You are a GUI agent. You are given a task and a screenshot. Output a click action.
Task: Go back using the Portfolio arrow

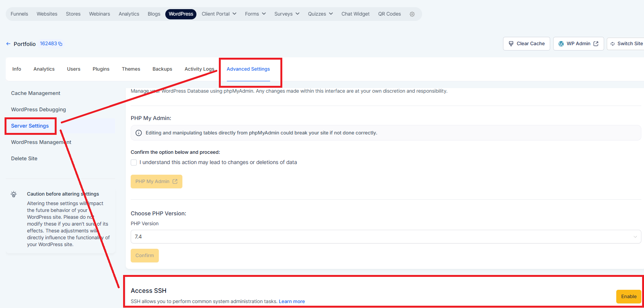(8, 44)
